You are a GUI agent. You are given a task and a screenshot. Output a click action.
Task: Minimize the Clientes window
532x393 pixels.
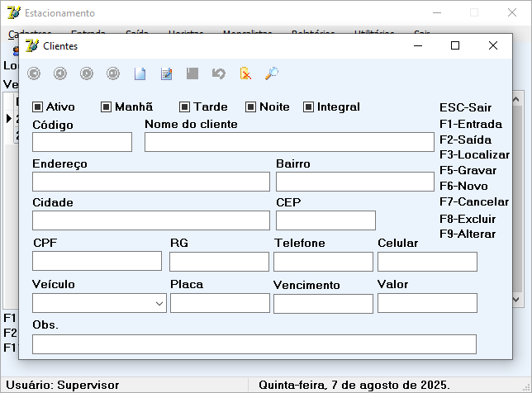(418, 45)
